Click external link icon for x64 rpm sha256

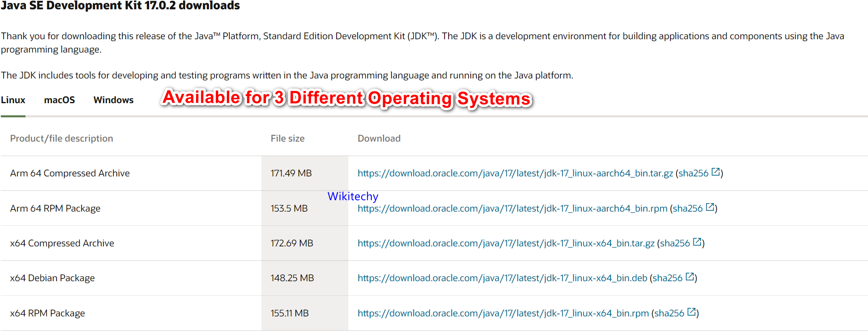[691, 312]
